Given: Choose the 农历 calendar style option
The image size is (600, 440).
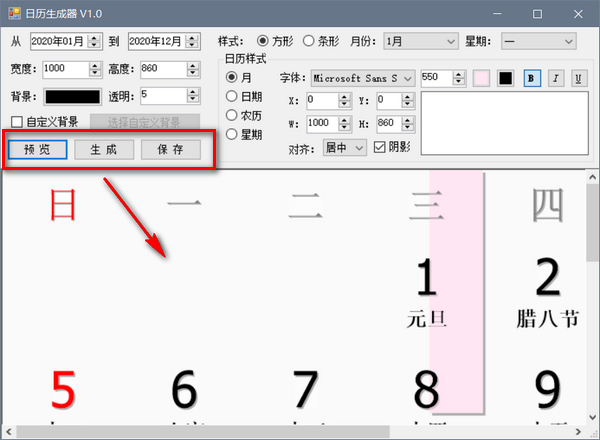Looking at the screenshot, I should click(232, 115).
